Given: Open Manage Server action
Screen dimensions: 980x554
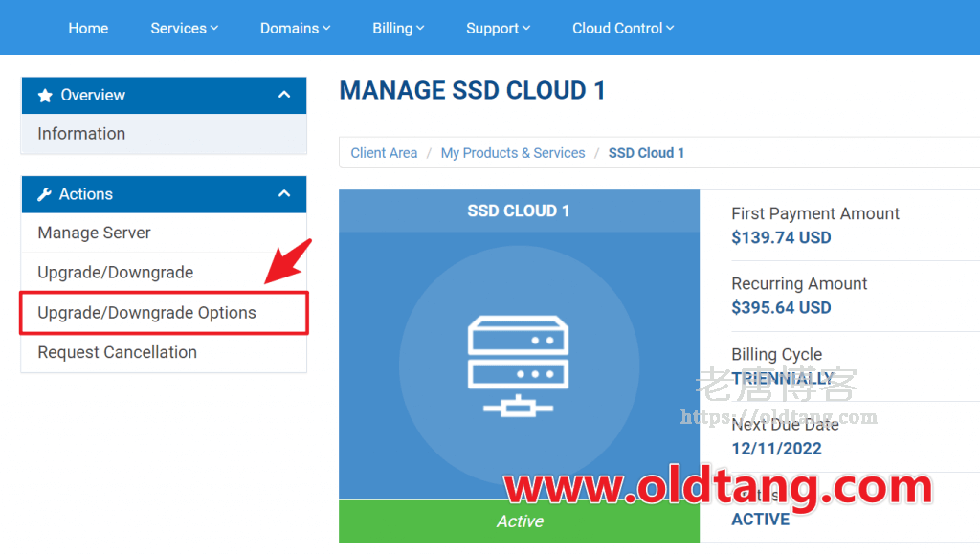Looking at the screenshot, I should pyautogui.click(x=94, y=233).
